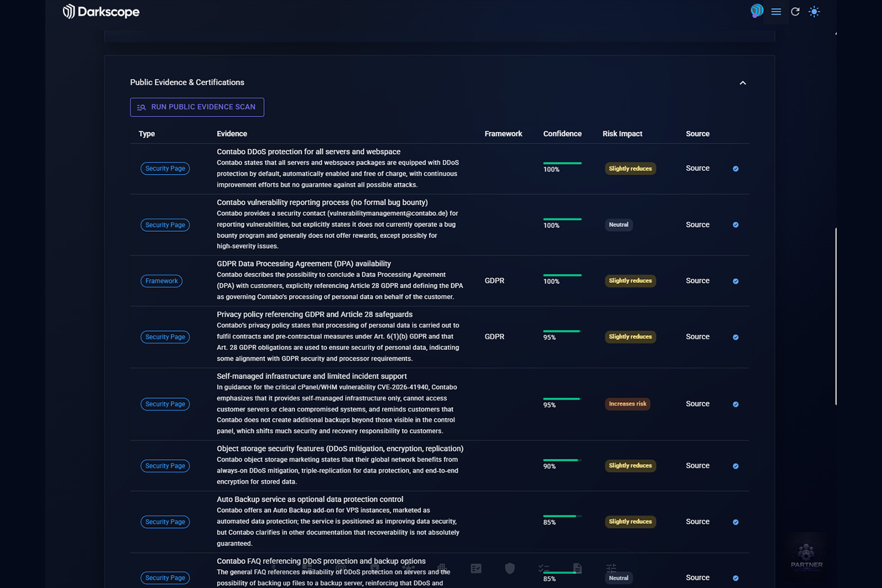This screenshot has width=882, height=588.
Task: Click the Framework column header
Action: coord(503,134)
